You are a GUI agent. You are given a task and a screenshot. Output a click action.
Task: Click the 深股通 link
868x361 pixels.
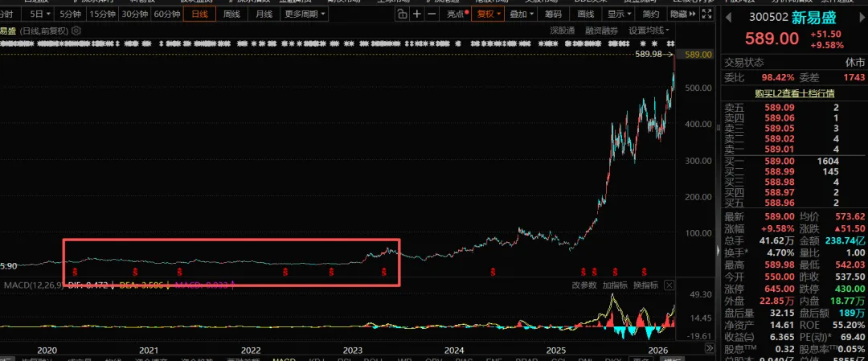563,31
